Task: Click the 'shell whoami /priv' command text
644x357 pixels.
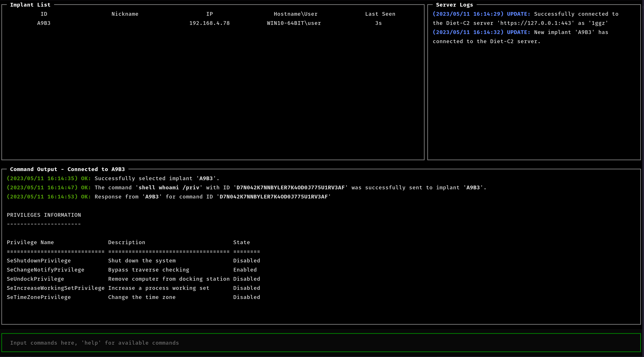Action: click(169, 188)
